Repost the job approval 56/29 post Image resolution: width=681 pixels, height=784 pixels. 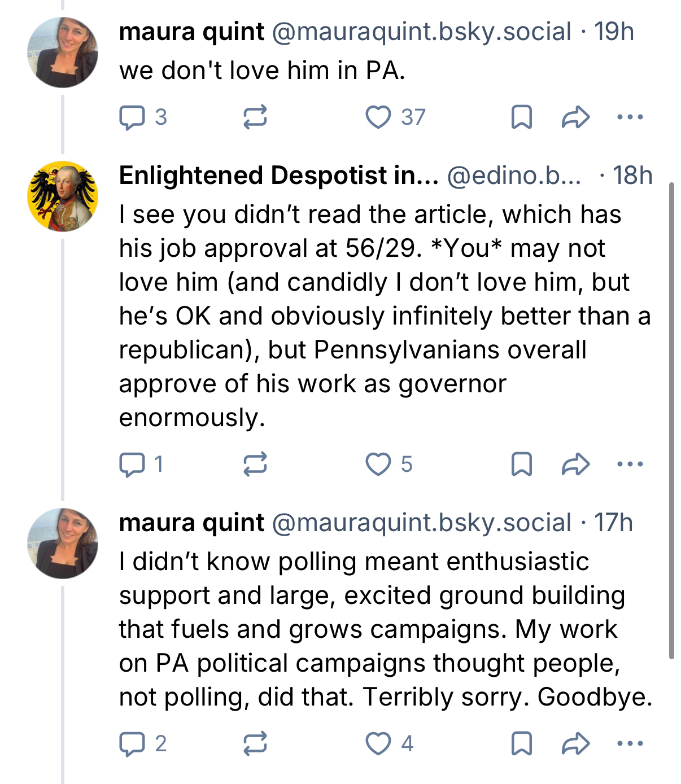pyautogui.click(x=255, y=465)
